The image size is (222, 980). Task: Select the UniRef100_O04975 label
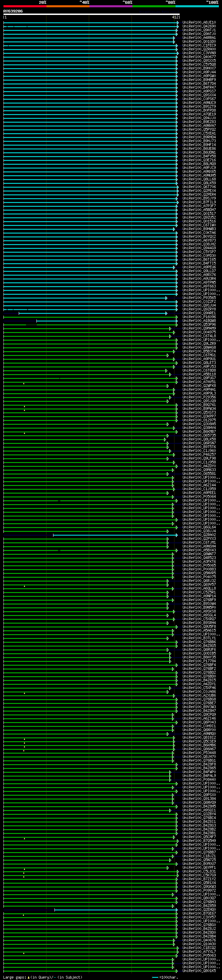click(x=199, y=332)
